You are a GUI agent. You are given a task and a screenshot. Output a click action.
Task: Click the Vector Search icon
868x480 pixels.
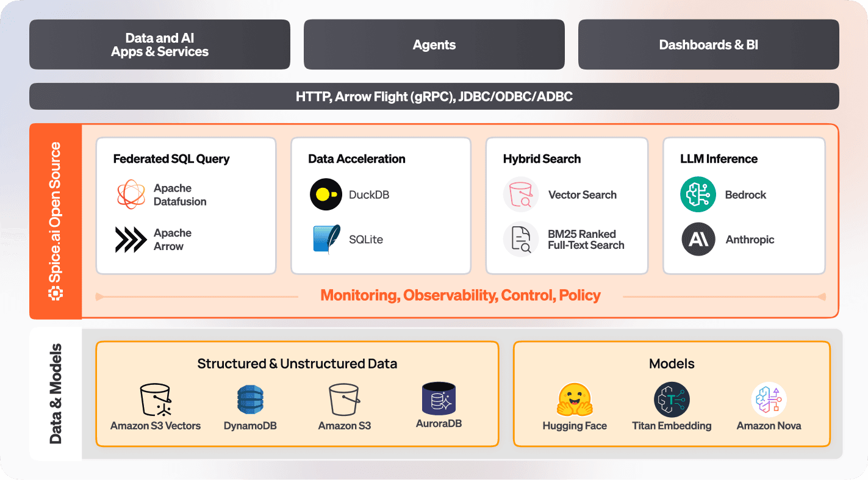521,195
